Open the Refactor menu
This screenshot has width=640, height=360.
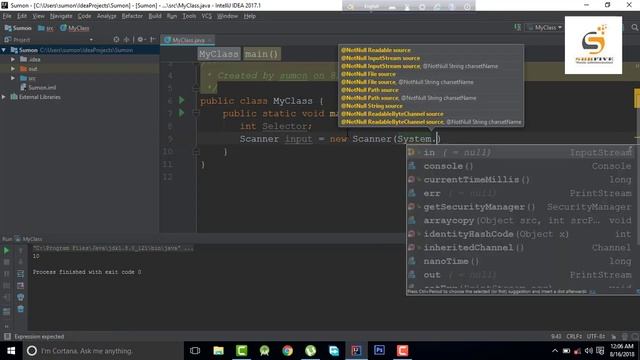132,16
